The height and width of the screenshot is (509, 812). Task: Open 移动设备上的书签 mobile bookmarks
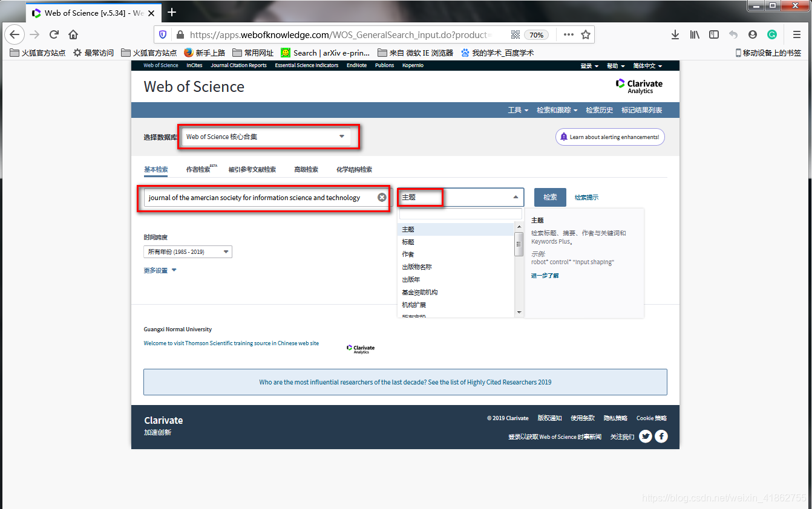coord(768,53)
